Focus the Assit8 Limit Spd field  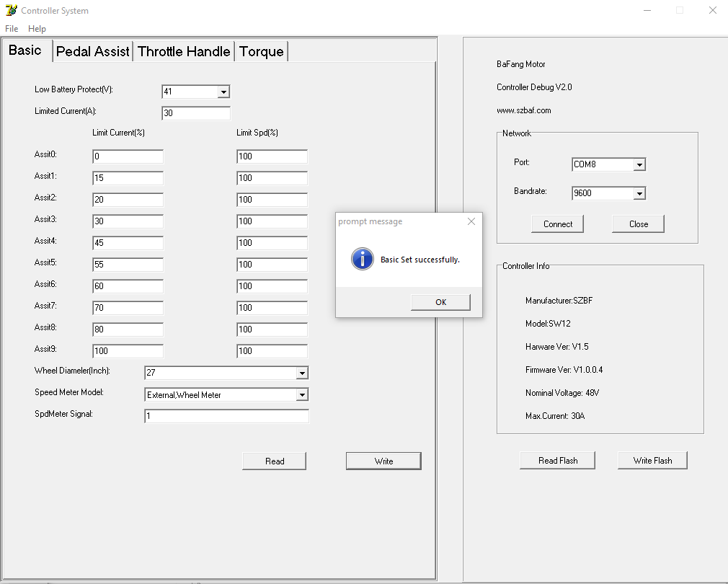272,329
